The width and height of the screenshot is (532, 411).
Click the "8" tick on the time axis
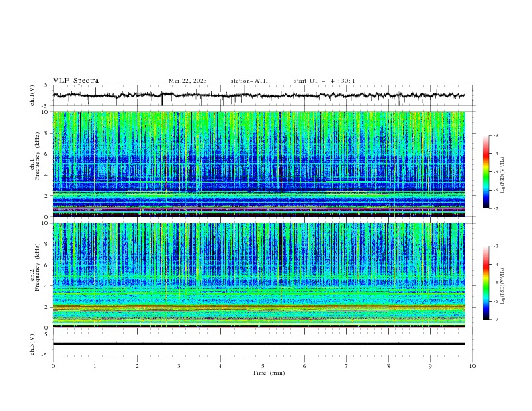388,366
